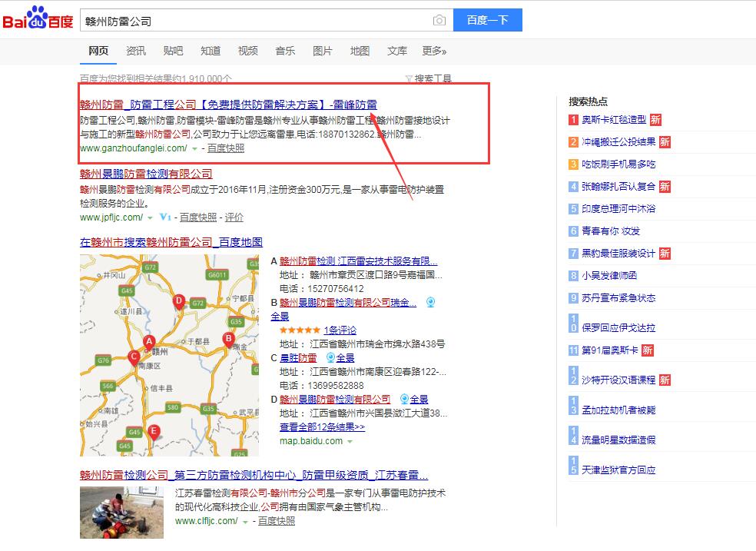This screenshot has width=756, height=551.
Task: Open the 更多» tab menu
Action: 434,51
